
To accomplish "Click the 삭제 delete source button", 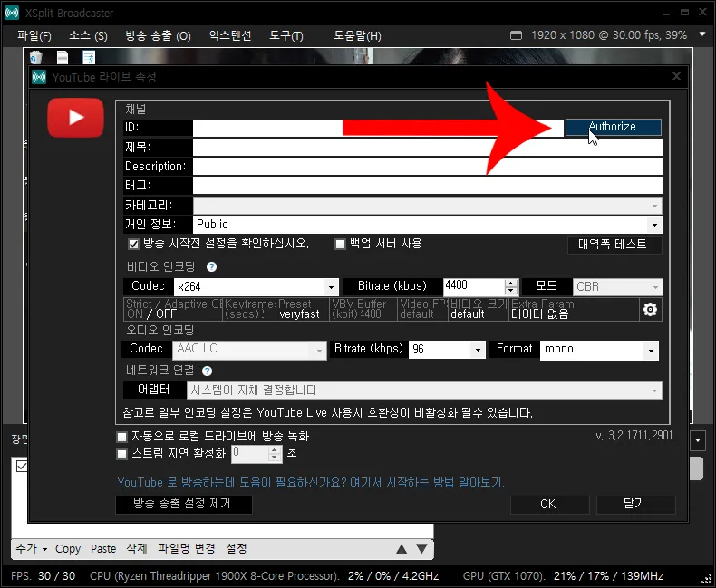I will 137,548.
